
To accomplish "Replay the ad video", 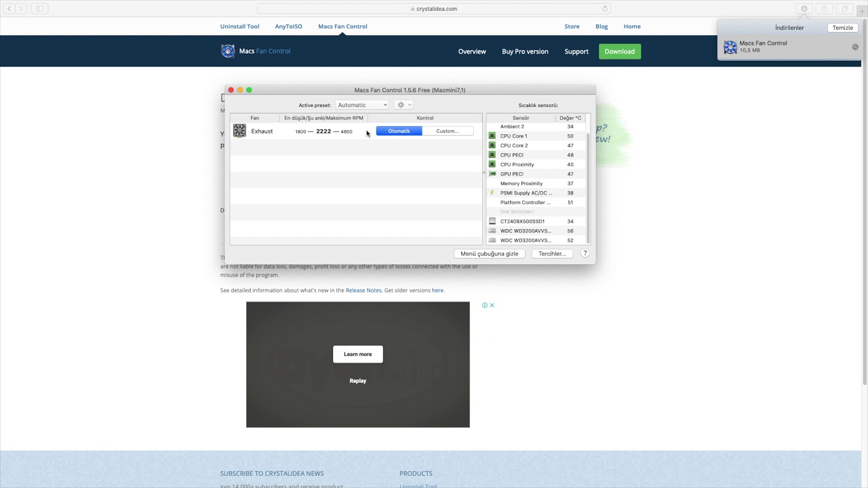I will 358,381.
